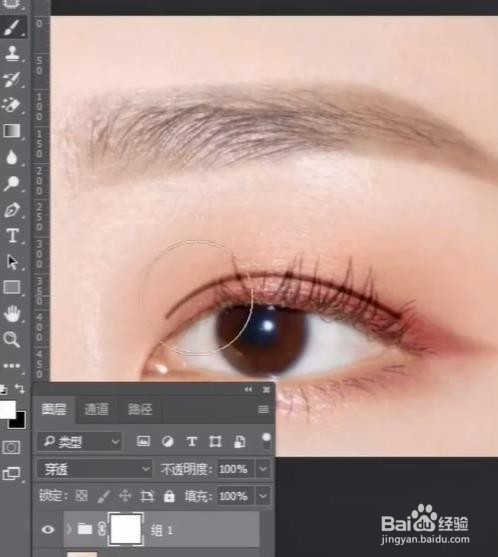Viewport: 498px width, 557px height.
Task: Select the Pen tool
Action: click(x=12, y=210)
